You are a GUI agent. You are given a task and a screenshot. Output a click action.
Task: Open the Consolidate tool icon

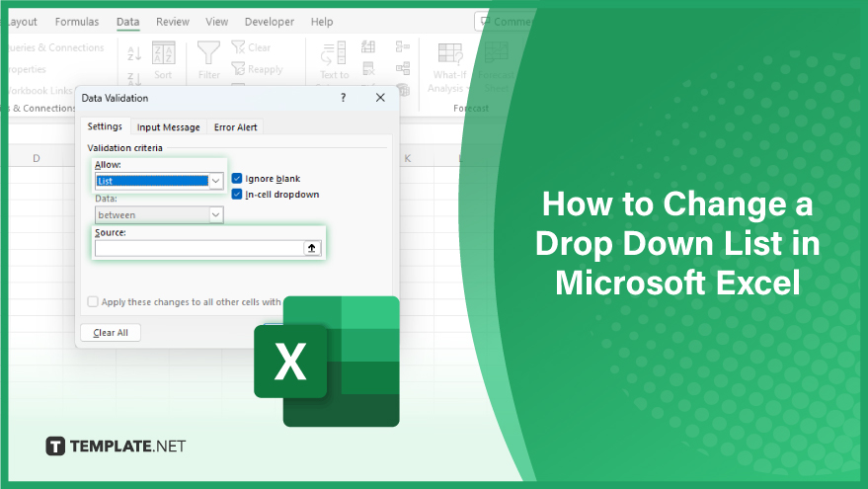point(403,47)
